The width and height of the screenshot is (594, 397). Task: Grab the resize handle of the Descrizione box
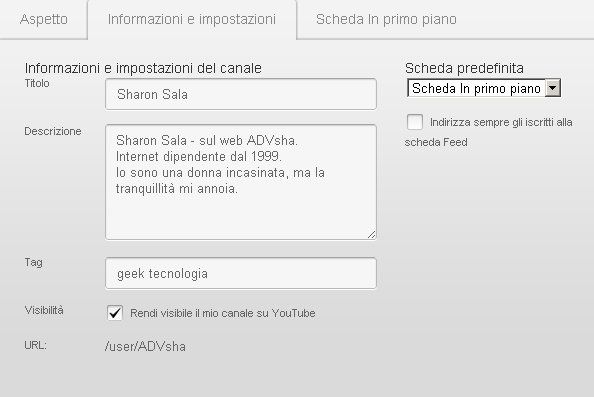pyautogui.click(x=372, y=235)
